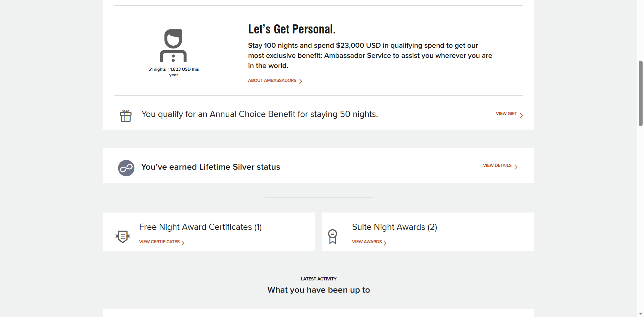Click the gift box icon
Viewport: 644px width, 317px height.
[126, 116]
